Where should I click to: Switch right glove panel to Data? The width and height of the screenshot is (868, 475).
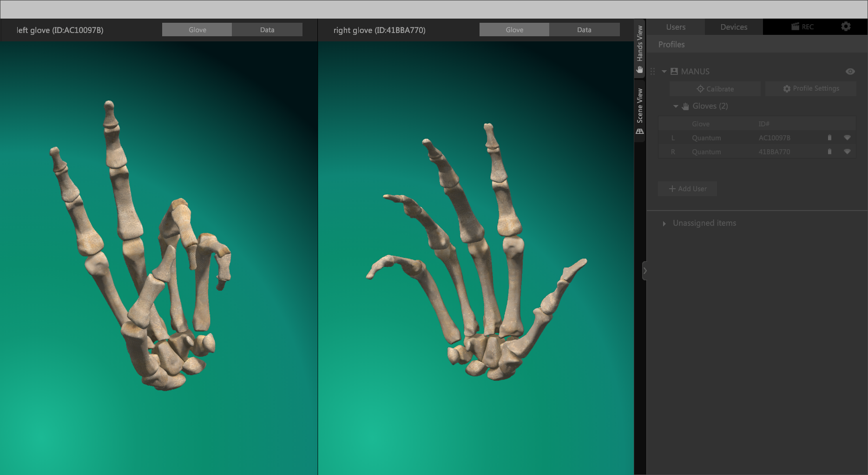click(x=584, y=30)
